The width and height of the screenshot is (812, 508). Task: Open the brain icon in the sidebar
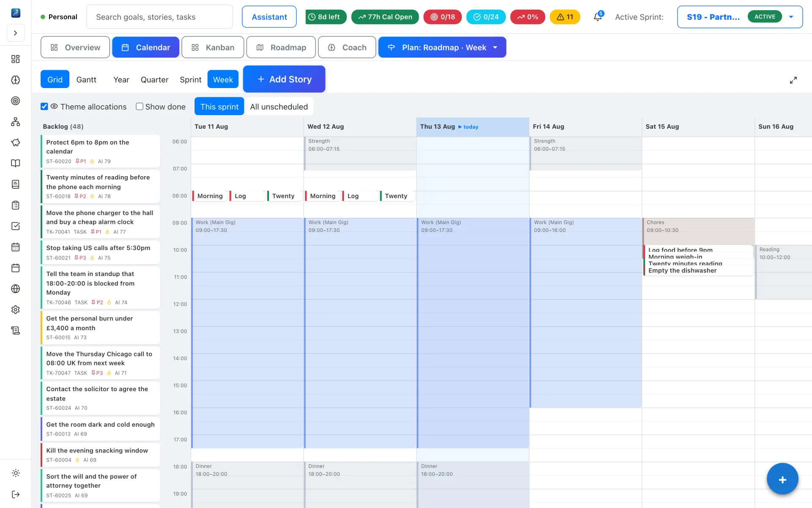pos(16,80)
